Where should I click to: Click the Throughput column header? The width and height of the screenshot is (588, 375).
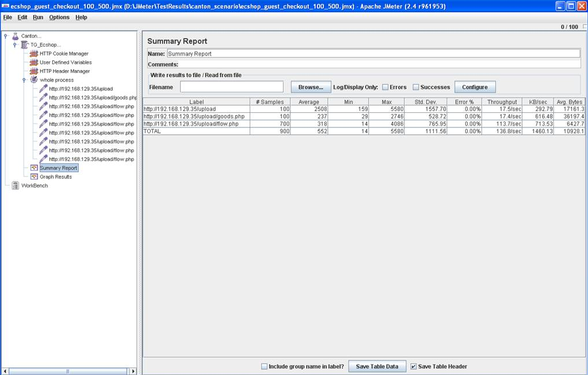pyautogui.click(x=502, y=102)
